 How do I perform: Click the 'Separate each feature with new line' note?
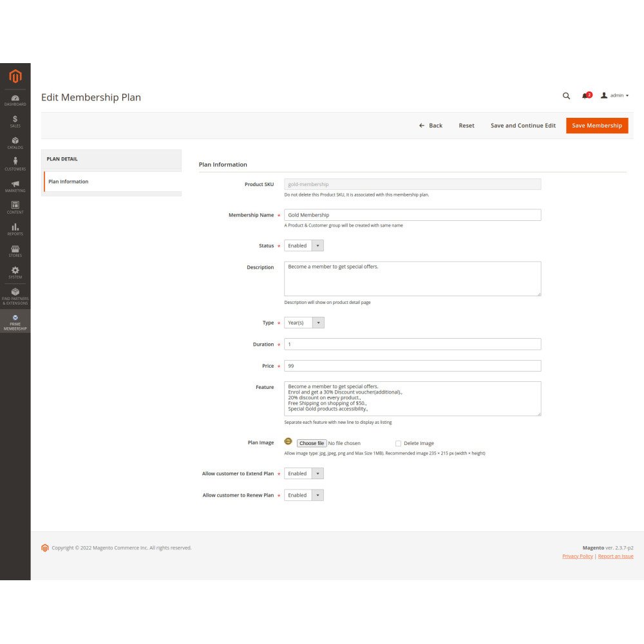337,422
